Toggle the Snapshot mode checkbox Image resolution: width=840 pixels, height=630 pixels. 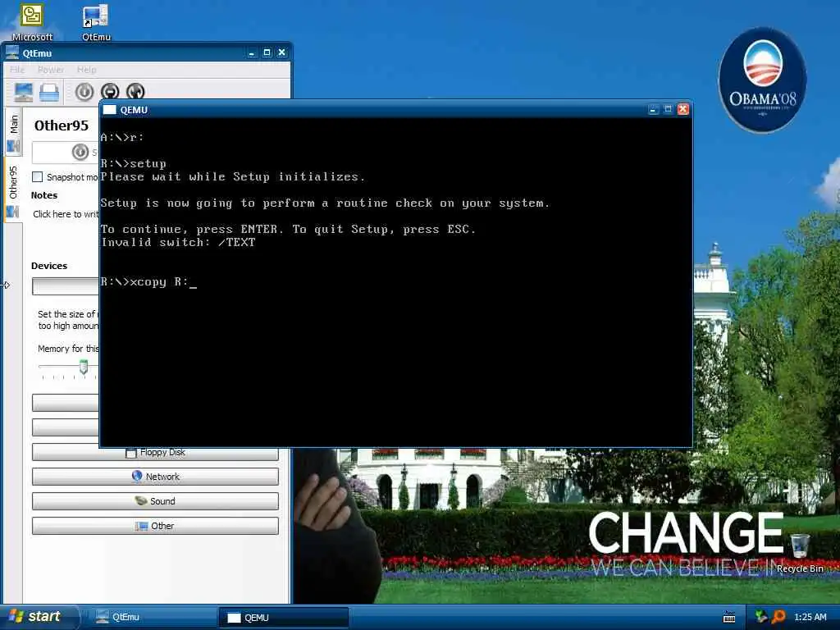click(38, 177)
